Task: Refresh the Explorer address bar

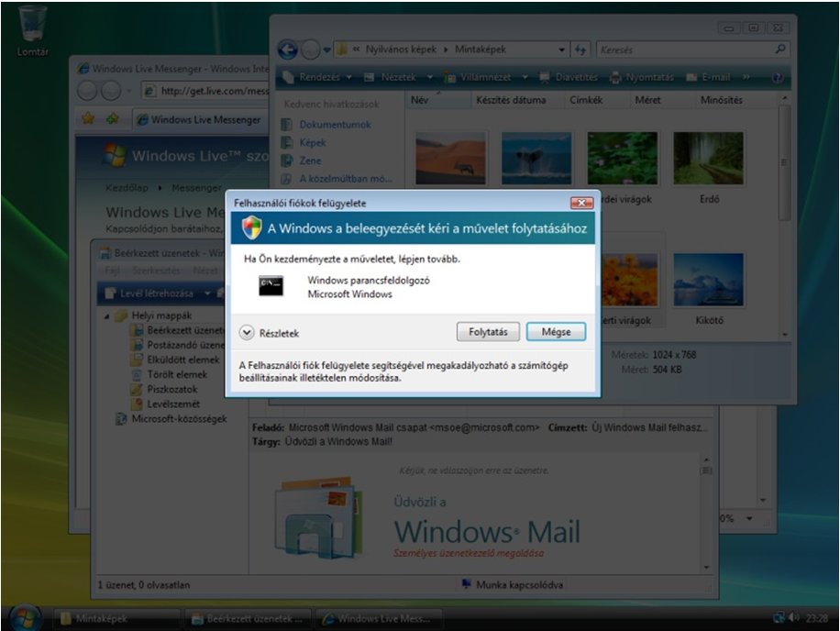Action: (580, 50)
